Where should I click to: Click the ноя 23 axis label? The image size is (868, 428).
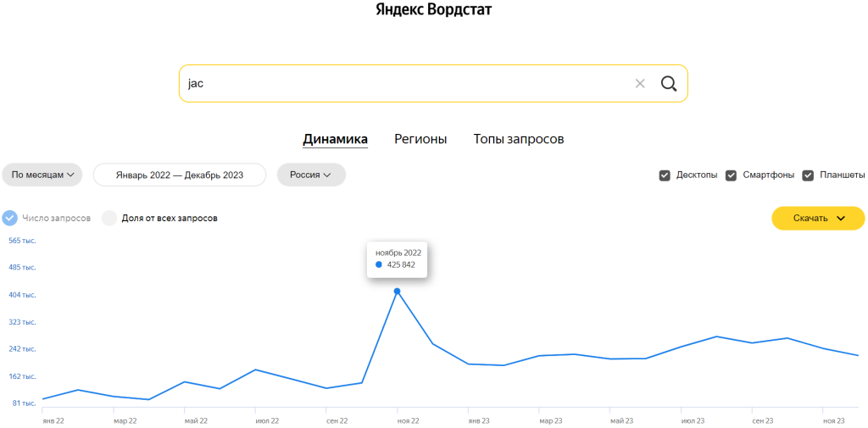(834, 421)
